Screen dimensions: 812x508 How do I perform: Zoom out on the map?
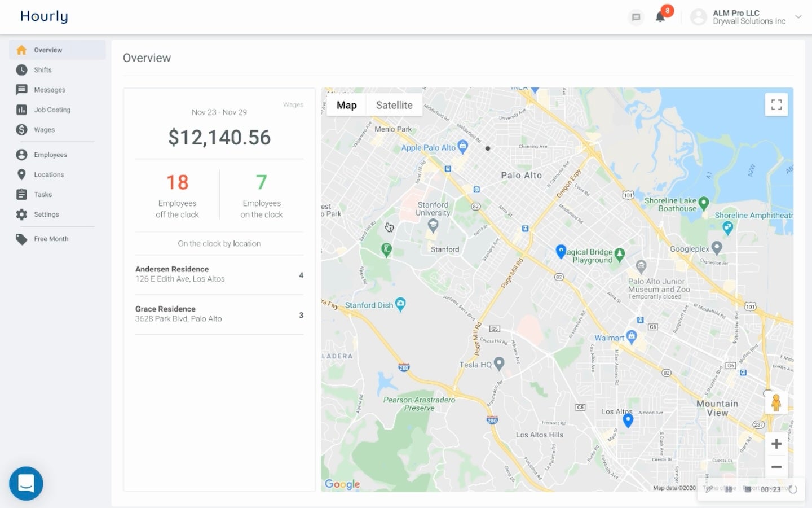click(776, 467)
